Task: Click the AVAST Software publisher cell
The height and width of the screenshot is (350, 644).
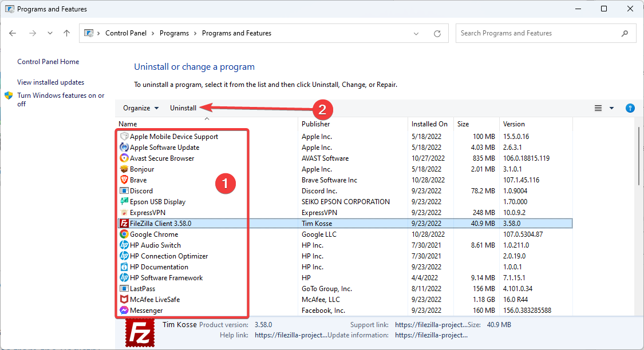Action: click(x=325, y=158)
